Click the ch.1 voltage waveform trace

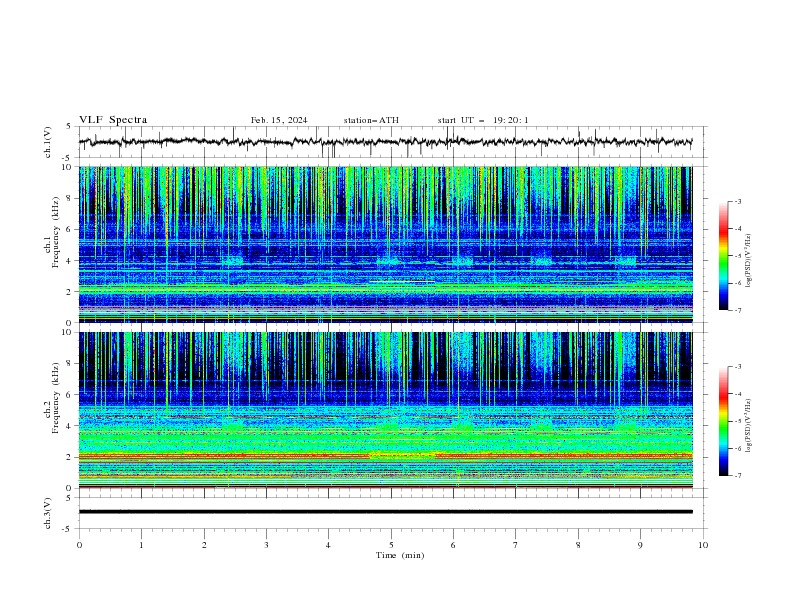[385, 142]
